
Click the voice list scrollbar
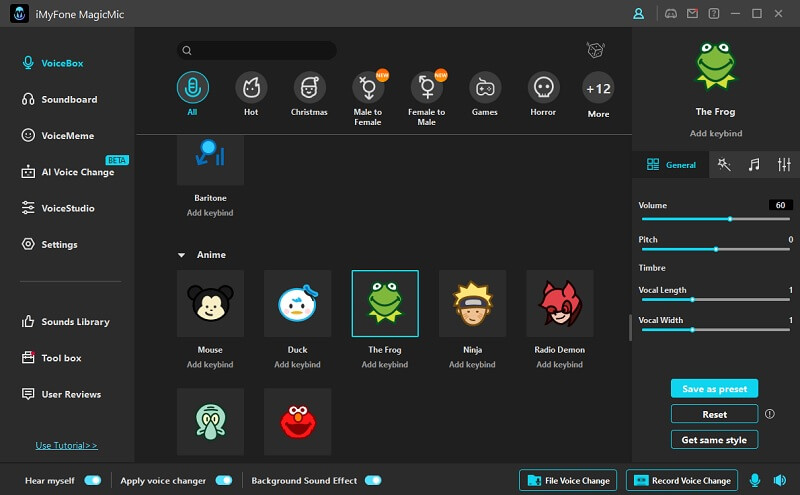coord(630,327)
